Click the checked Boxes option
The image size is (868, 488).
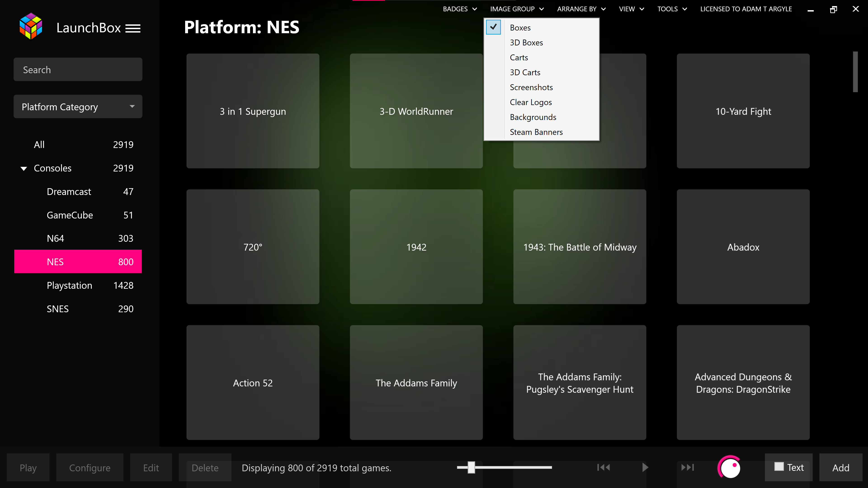tap(520, 28)
